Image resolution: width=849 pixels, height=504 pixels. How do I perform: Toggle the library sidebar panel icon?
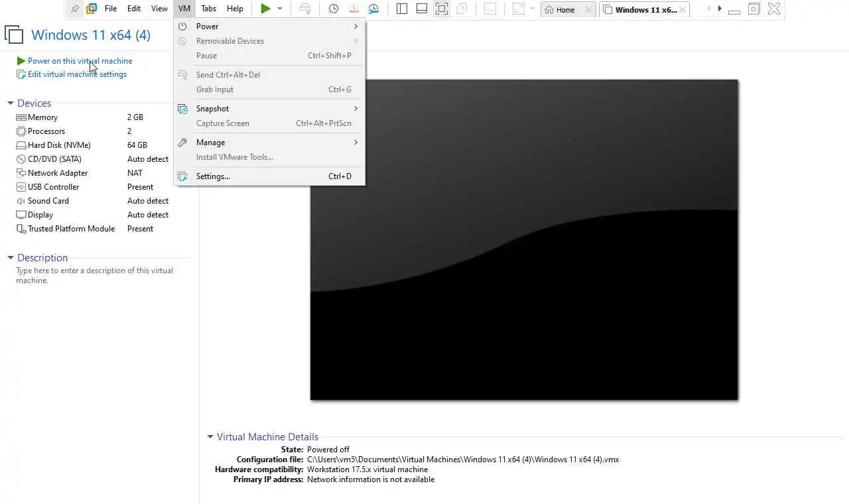[401, 9]
